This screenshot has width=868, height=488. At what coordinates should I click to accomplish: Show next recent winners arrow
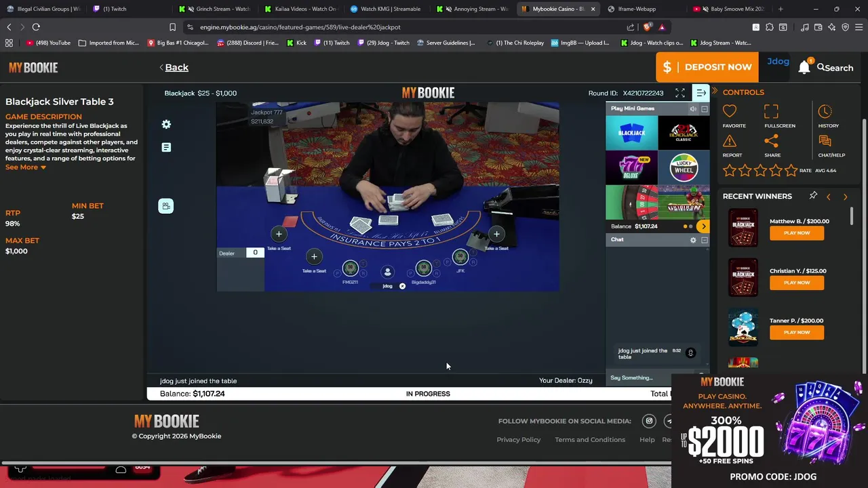(x=845, y=197)
